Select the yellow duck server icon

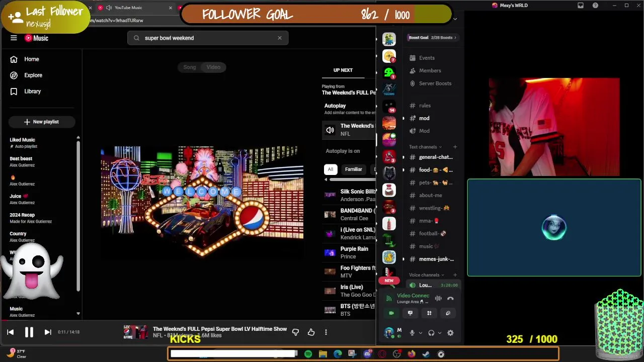389,257
